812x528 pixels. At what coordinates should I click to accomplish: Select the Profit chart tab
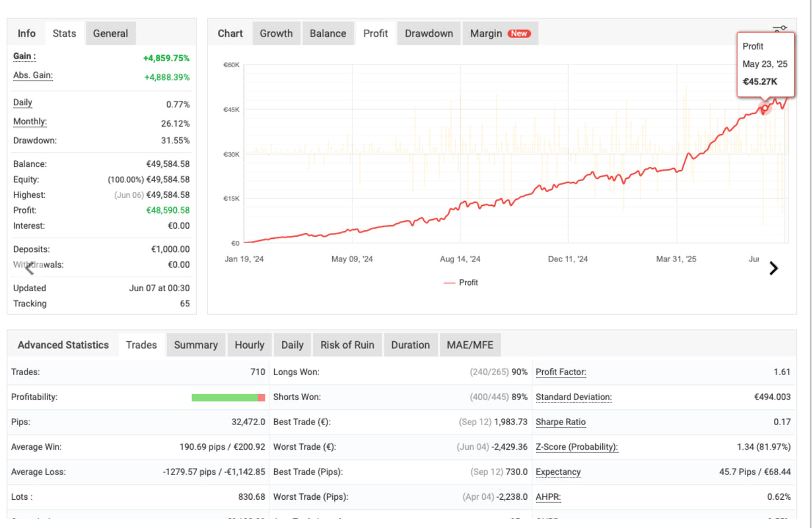(x=375, y=34)
